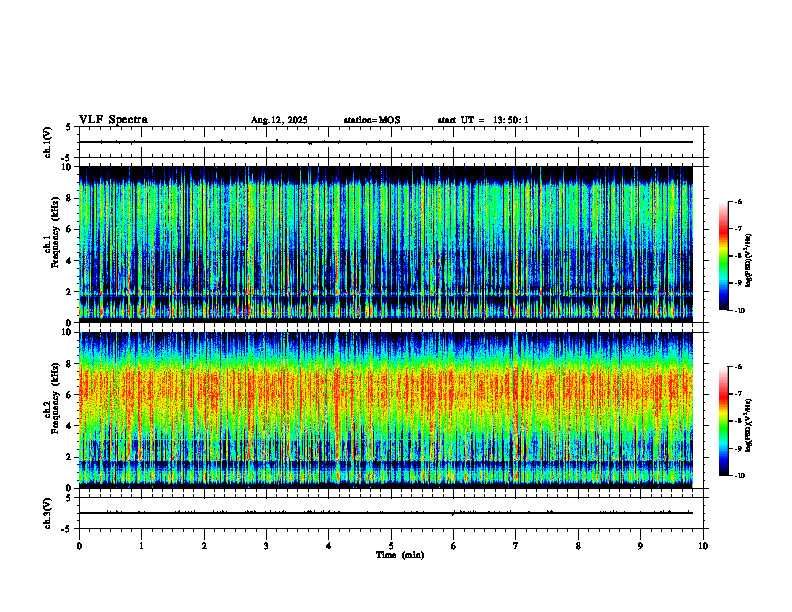Click the "8" kHz tick on ch.1 frequency axis
Image resolution: width=792 pixels, height=612 pixels.
point(70,198)
